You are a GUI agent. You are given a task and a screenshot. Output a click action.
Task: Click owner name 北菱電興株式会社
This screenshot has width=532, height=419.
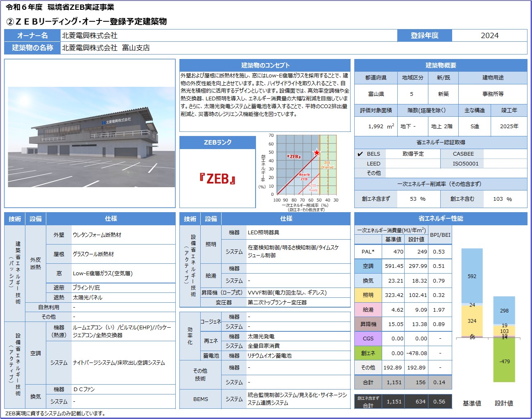(x=90, y=36)
